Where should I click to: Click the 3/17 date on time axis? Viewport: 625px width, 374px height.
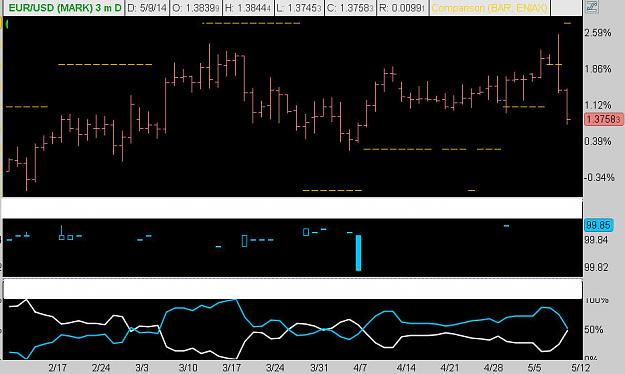tap(231, 367)
